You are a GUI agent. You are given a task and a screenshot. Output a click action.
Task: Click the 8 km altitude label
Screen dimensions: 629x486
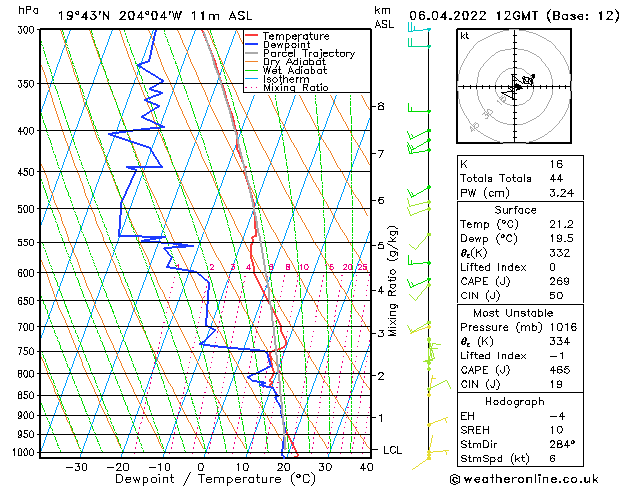381,106
